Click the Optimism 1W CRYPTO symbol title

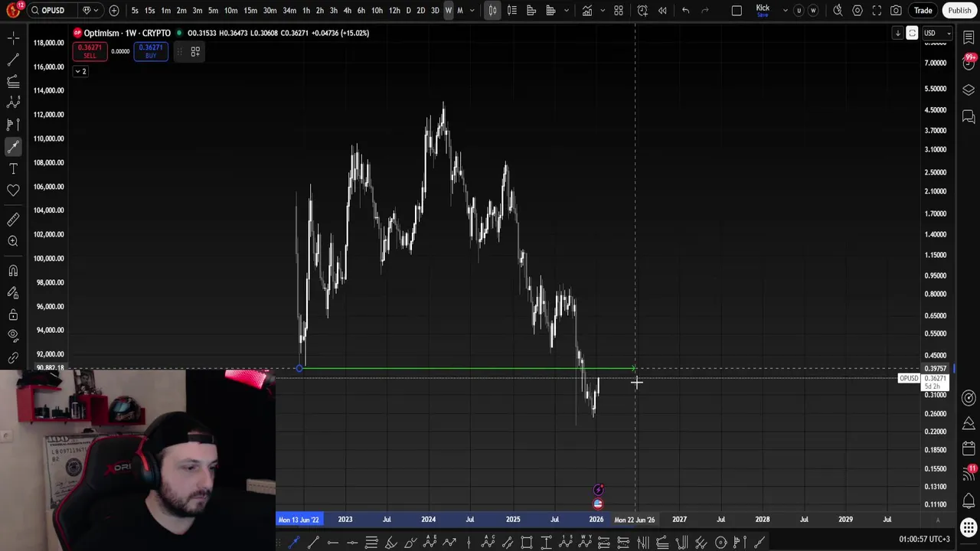pyautogui.click(x=127, y=33)
